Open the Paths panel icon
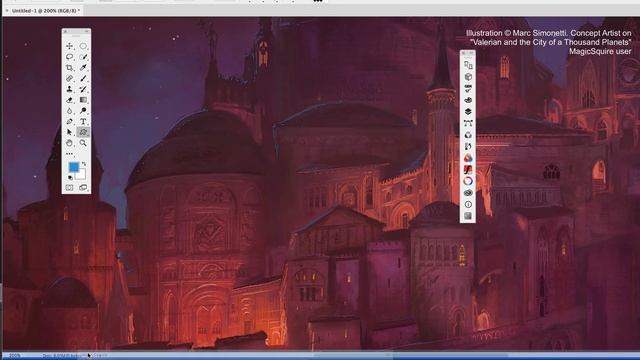The image size is (640, 360). coord(468,123)
